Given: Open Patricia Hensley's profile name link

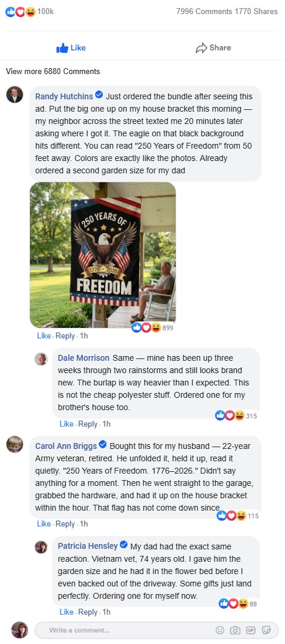Looking at the screenshot, I should [88, 546].
